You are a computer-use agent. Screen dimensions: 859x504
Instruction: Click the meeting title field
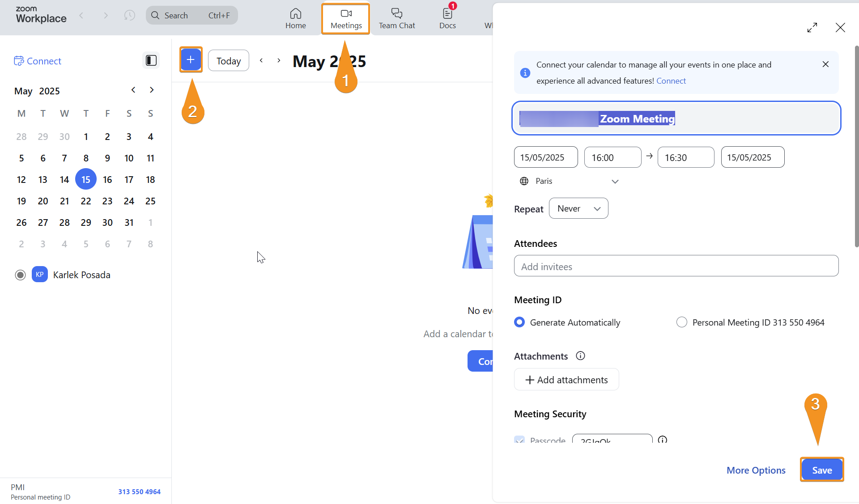click(676, 118)
